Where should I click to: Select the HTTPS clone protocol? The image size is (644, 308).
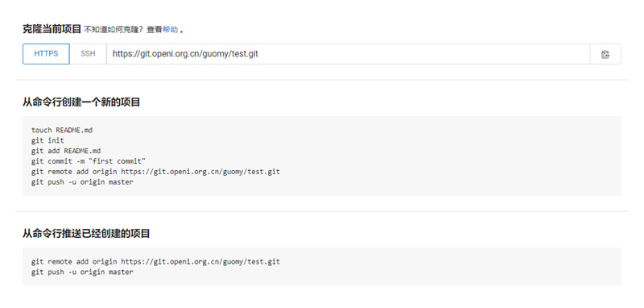(46, 54)
